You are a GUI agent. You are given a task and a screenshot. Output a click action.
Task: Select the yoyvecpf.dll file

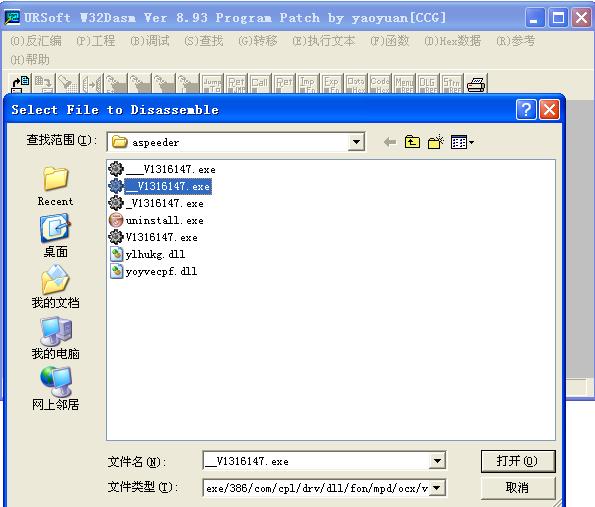tap(153, 271)
